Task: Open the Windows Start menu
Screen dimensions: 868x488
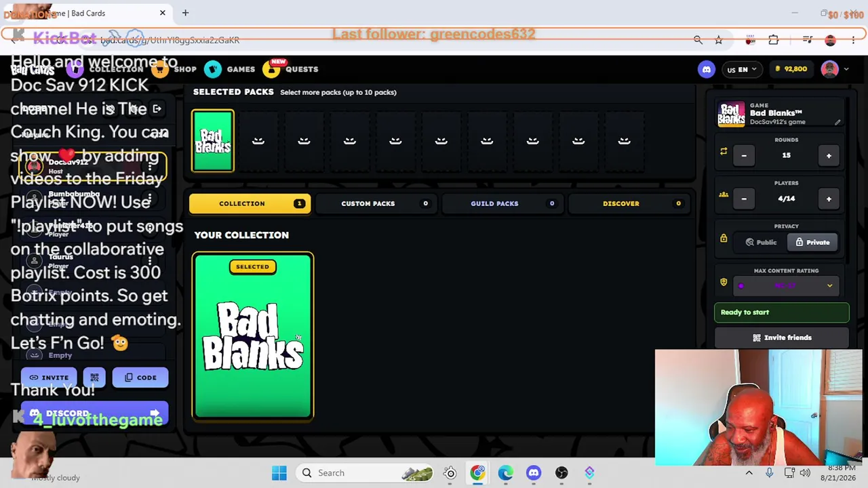Action: [279, 473]
